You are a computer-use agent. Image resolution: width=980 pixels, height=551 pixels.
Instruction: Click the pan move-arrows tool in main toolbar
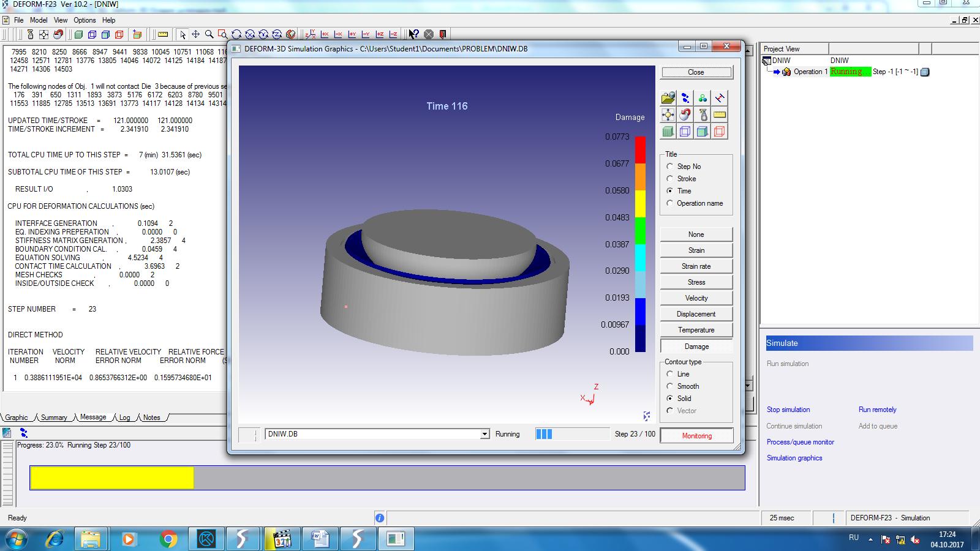tap(195, 34)
